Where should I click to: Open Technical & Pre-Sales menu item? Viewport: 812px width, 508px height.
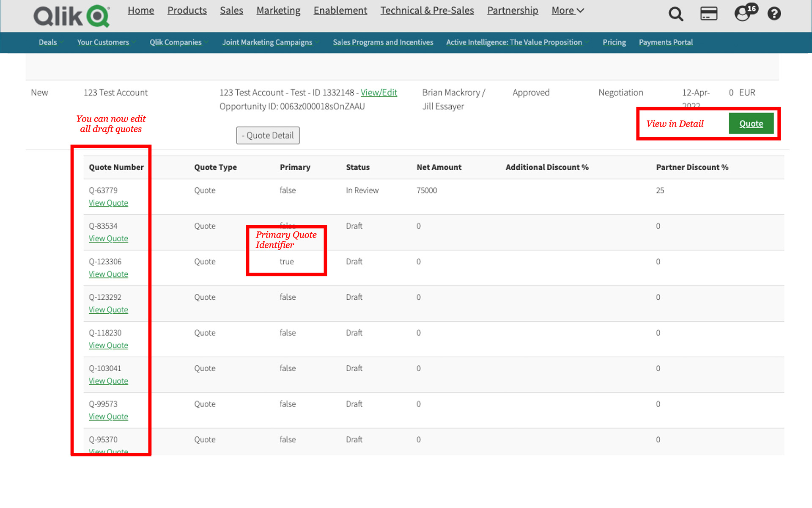point(427,11)
